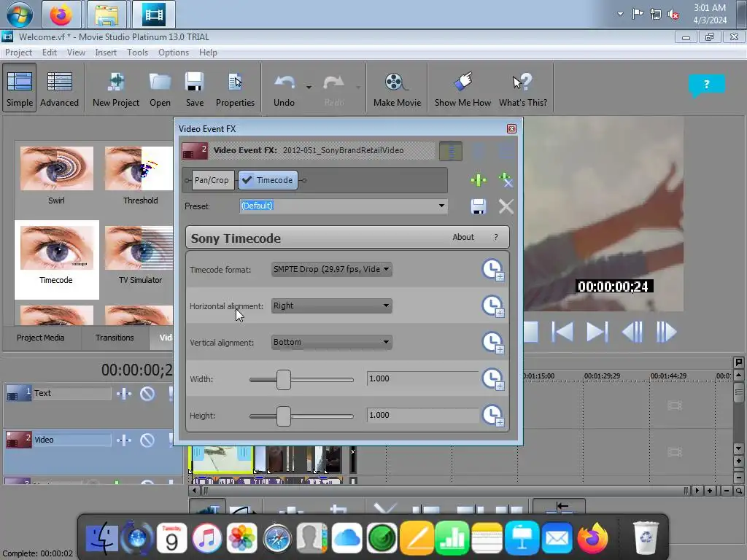Expand the Horizontal alignment dropdown
Viewport: 747px width, 560px height.
332,306
